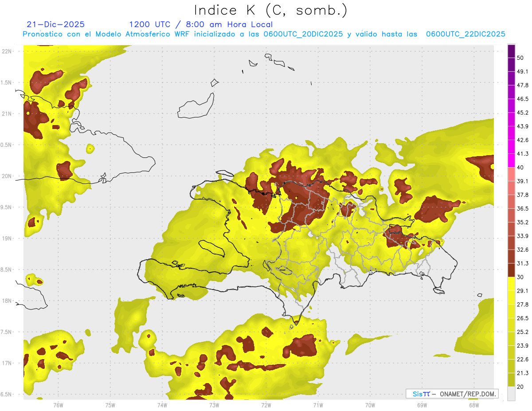Click the "35.2" scale value

pos(523,222)
